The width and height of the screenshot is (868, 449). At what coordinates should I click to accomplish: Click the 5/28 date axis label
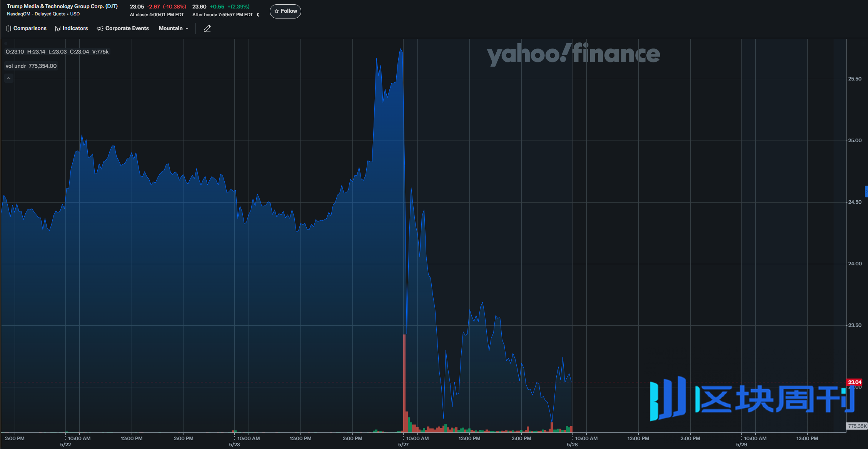[572, 445]
